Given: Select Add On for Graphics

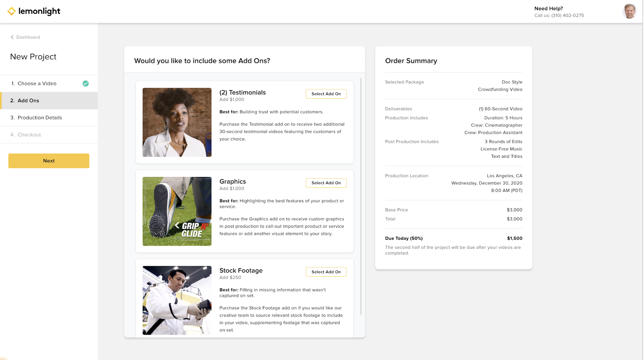Looking at the screenshot, I should (x=326, y=183).
